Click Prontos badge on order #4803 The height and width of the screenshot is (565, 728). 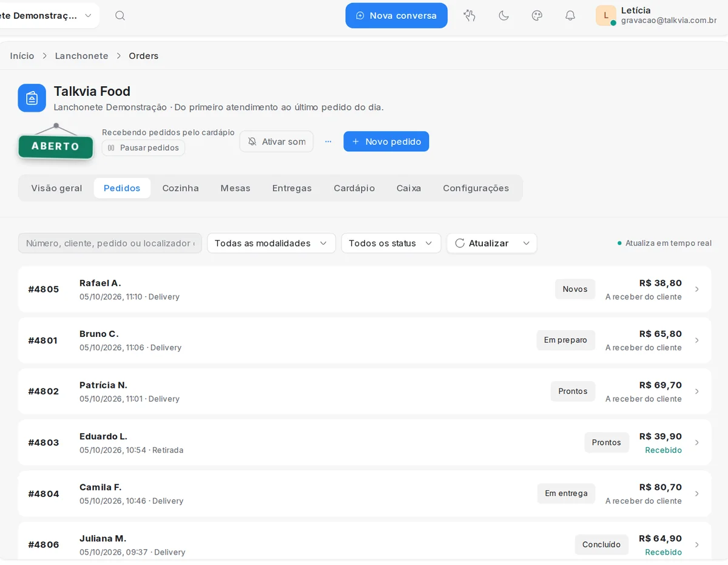pyautogui.click(x=607, y=442)
